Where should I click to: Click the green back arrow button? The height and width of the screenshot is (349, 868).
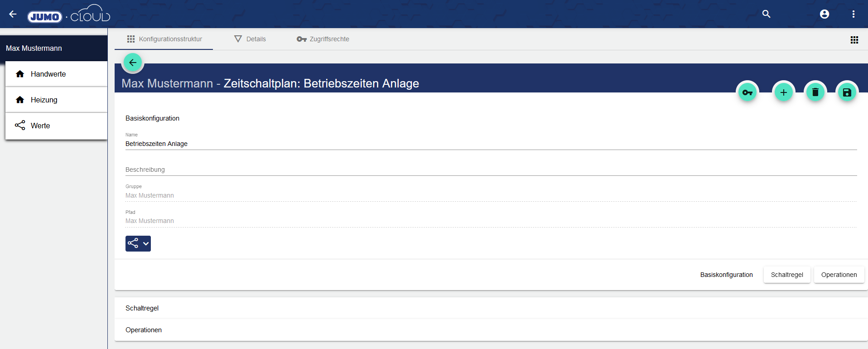tap(133, 63)
